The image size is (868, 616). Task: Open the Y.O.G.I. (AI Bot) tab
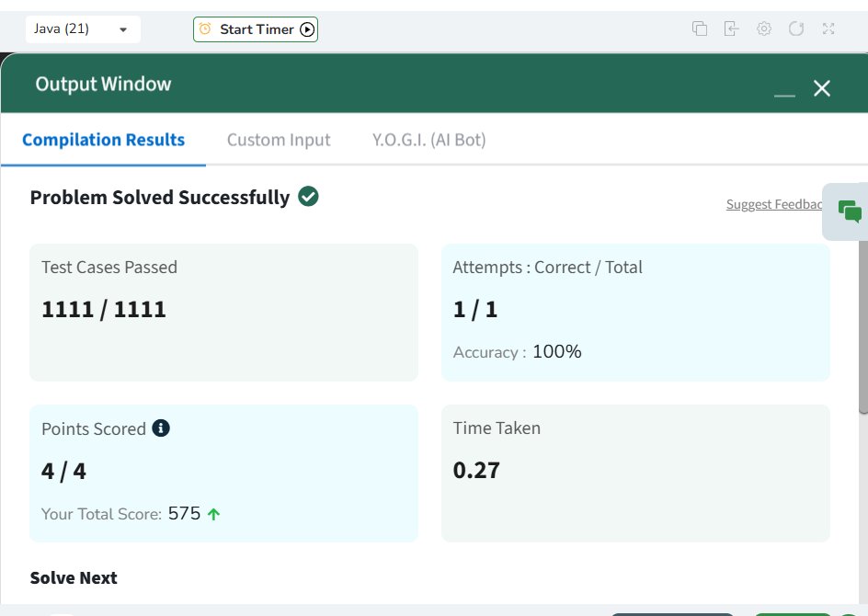pyautogui.click(x=428, y=140)
